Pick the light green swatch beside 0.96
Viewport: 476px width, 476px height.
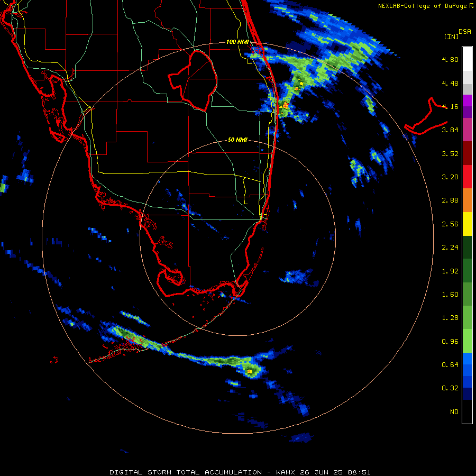point(467,341)
